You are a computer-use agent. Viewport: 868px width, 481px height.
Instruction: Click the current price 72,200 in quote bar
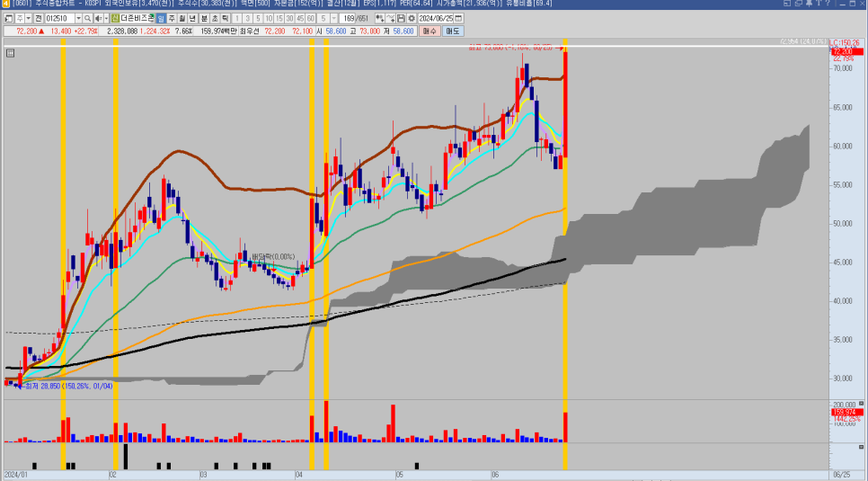[27, 31]
